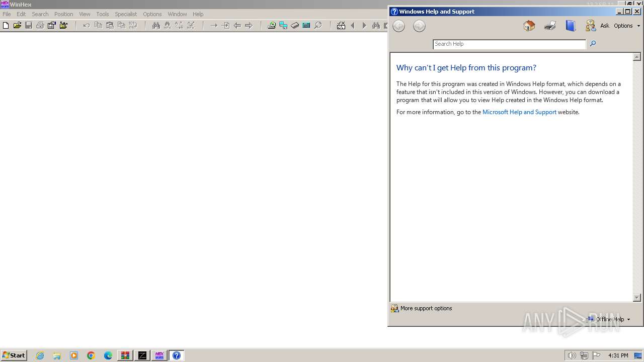The width and height of the screenshot is (644, 362).
Task: Find text with the binoculars icon
Action: [x=156, y=25]
